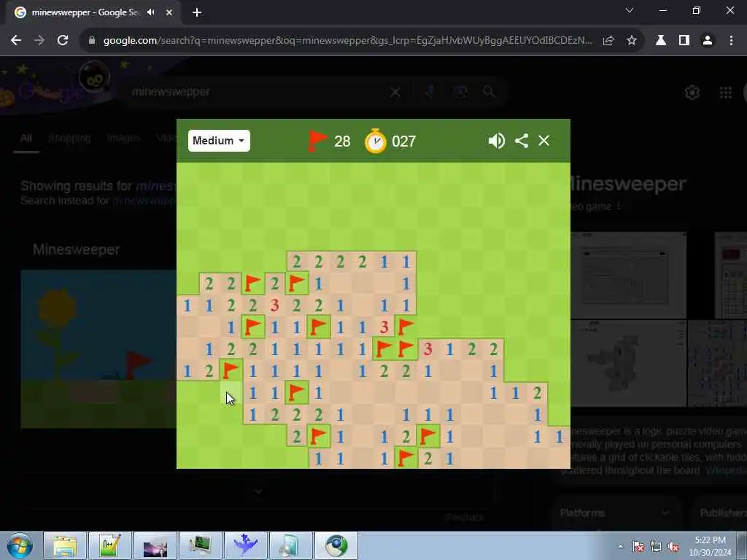Toggle the Chrome side panel

[684, 41]
